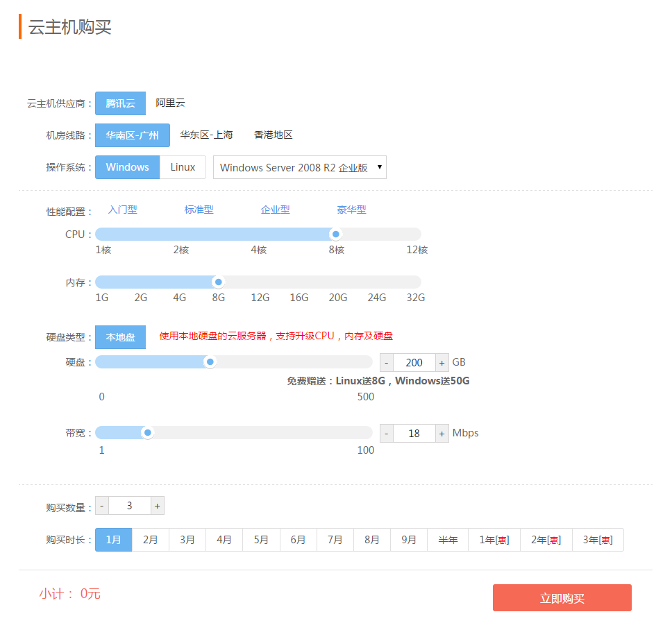Select 2年[惠] discounted duration
This screenshot has width=672, height=630.
(546, 540)
